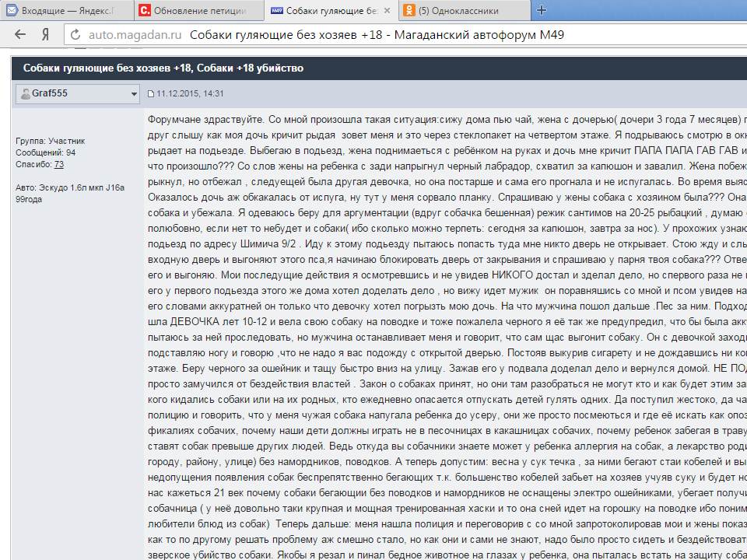Switch to 'Входящие — Яндекс' tab
Screen dimensions: 747x560
[66, 11]
